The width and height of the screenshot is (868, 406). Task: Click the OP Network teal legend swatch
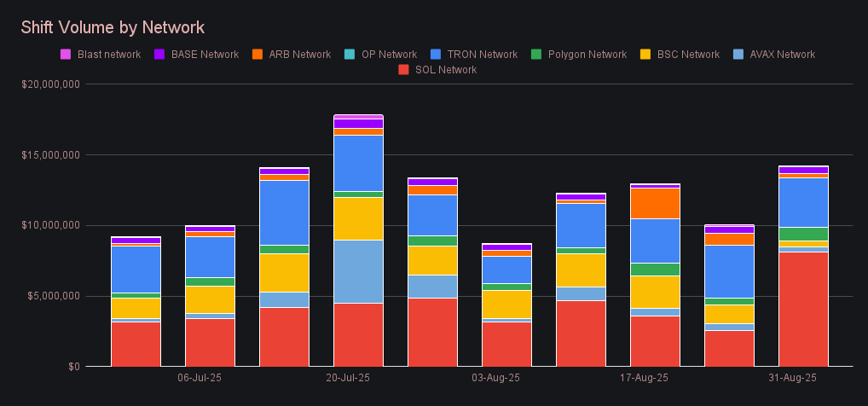[x=350, y=55]
